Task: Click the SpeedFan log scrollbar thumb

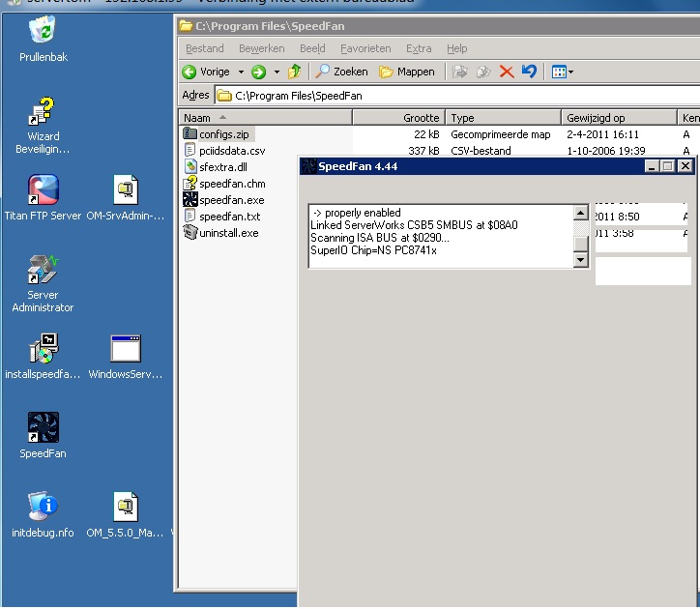Action: [580, 244]
